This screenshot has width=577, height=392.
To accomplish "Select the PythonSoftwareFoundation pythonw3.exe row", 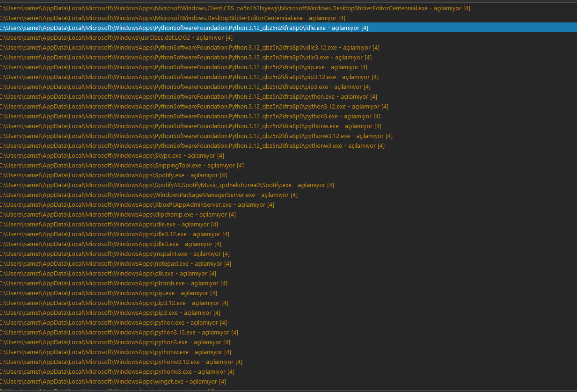I will click(x=288, y=145).
